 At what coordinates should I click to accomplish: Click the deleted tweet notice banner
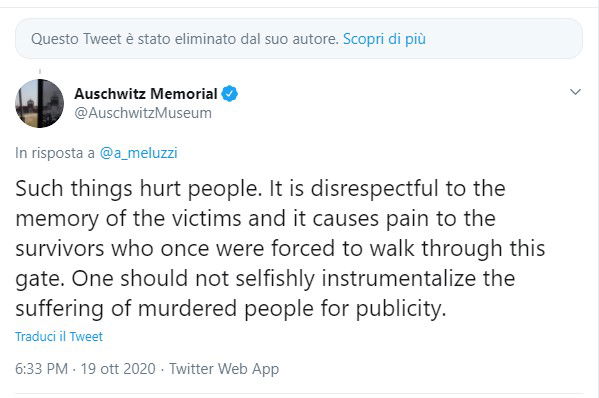(x=299, y=39)
